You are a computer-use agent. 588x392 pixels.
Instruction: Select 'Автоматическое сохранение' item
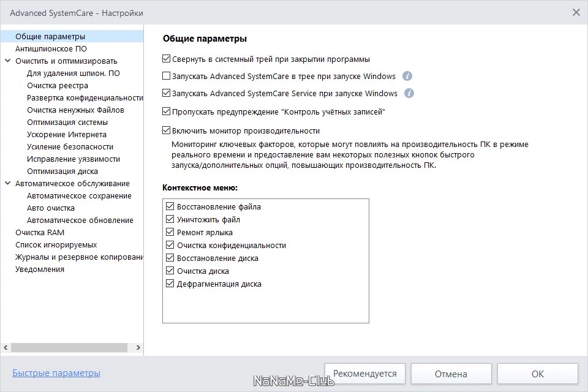tap(79, 196)
